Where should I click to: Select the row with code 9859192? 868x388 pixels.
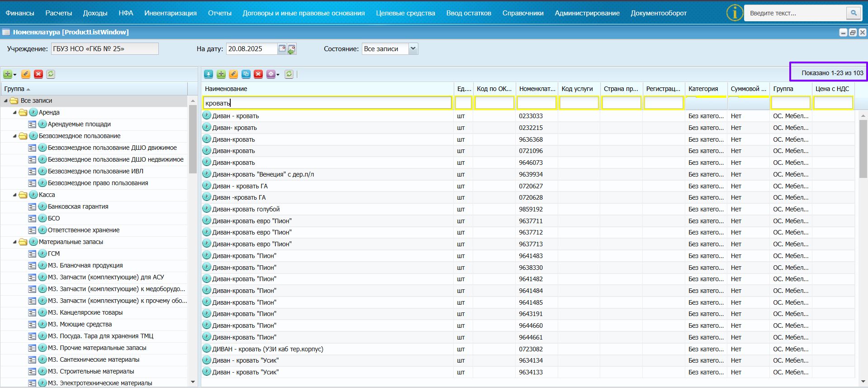(528, 209)
